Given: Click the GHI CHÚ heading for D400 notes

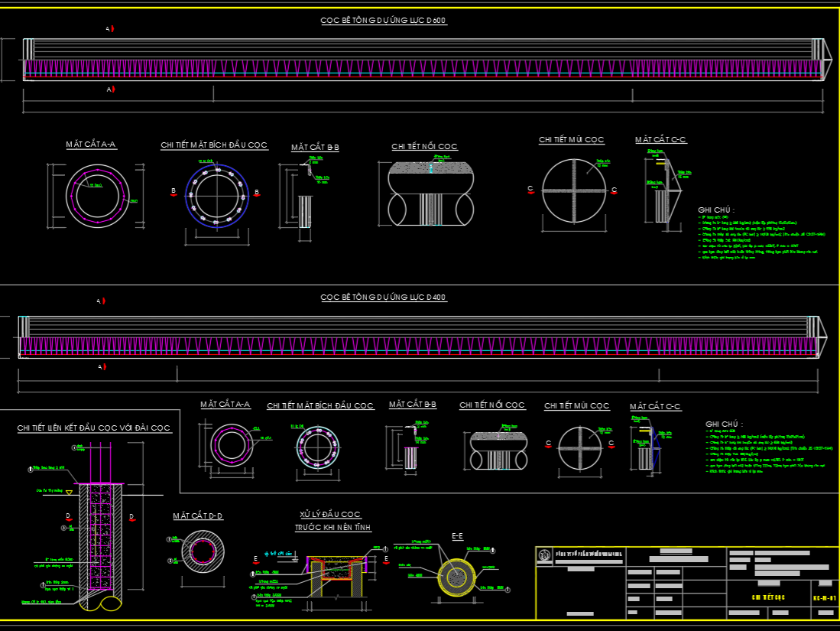Looking at the screenshot, I should [723, 424].
